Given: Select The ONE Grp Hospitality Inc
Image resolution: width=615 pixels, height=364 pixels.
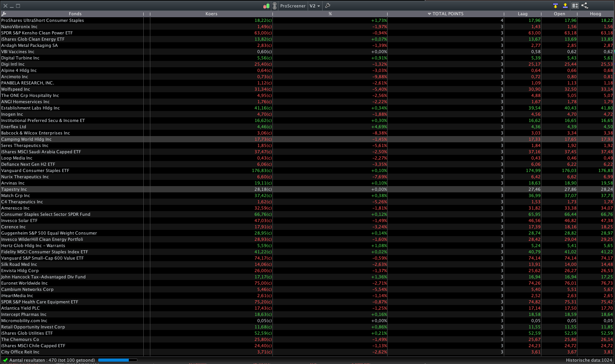Looking at the screenshot, I should coord(307,95).
